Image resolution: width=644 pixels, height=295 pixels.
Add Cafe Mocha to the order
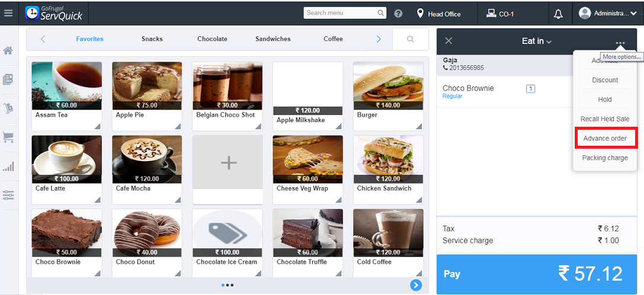pyautogui.click(x=147, y=169)
